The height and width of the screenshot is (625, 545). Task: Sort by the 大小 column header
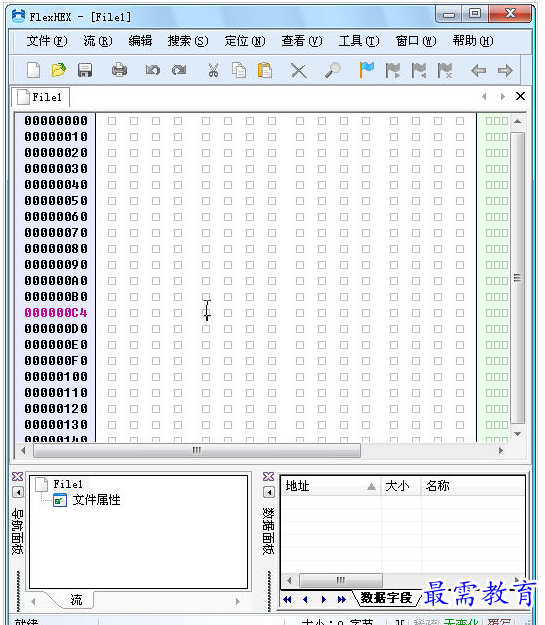pos(401,486)
